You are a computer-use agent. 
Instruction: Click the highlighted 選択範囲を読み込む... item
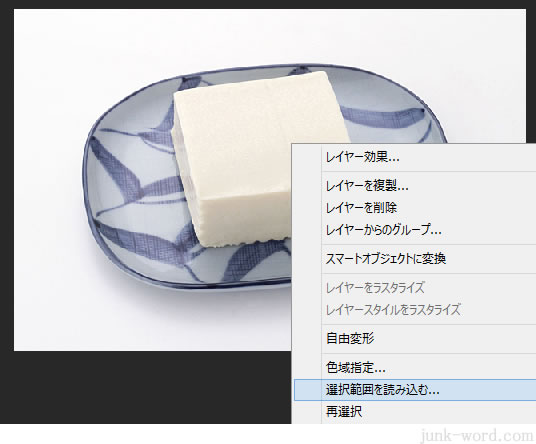pos(415,390)
